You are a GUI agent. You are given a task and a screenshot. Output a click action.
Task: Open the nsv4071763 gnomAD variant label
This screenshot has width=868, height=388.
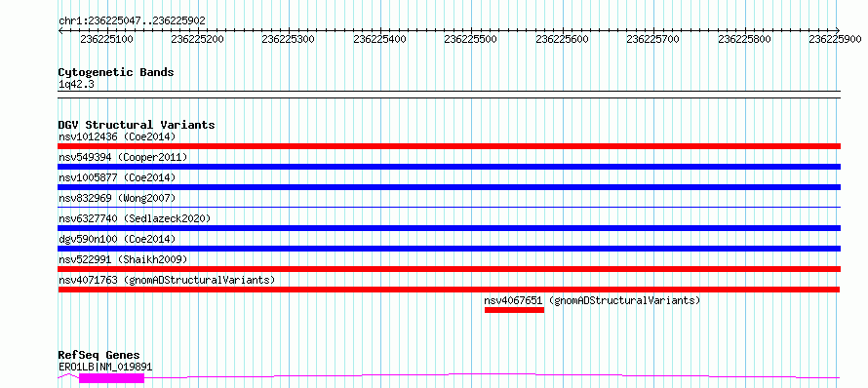(167, 280)
